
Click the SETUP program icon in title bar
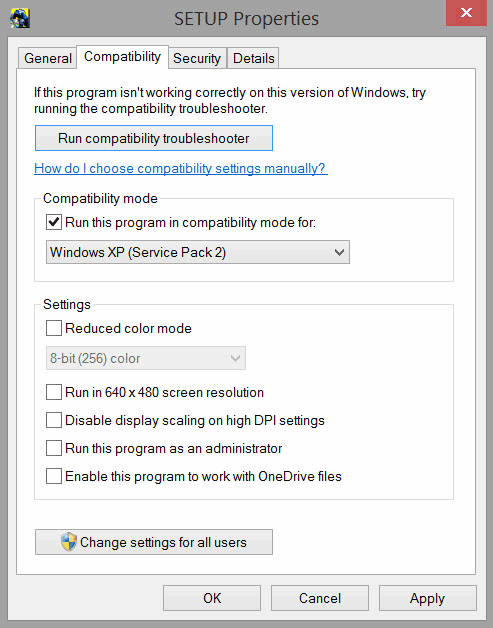pyautogui.click(x=20, y=18)
